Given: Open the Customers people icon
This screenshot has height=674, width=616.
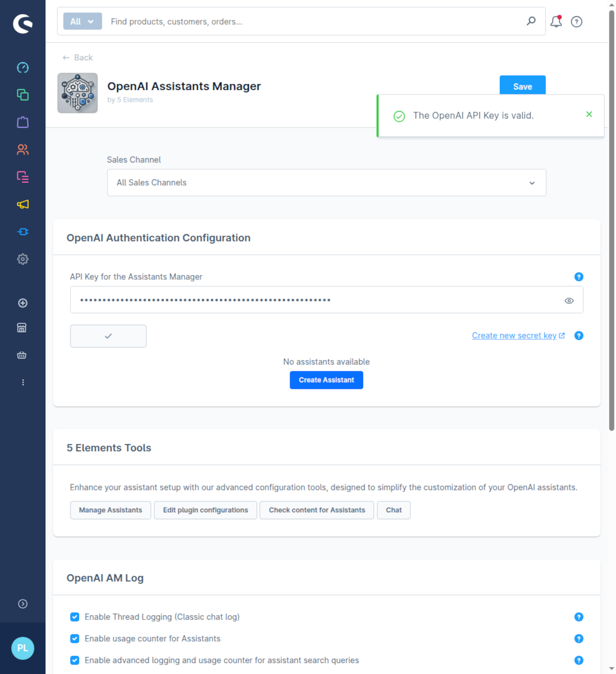Looking at the screenshot, I should [23, 149].
